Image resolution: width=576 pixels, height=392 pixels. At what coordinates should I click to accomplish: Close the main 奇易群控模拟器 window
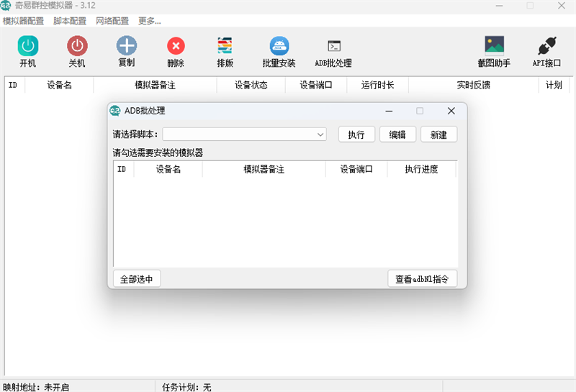(562, 6)
